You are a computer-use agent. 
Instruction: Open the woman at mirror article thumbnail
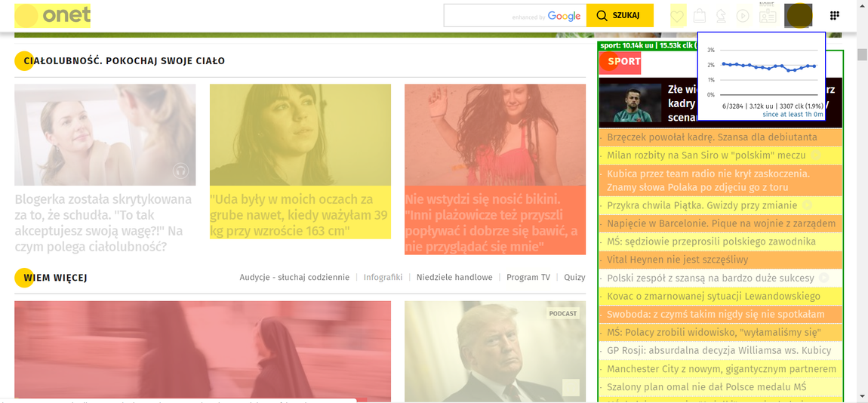coord(105,135)
